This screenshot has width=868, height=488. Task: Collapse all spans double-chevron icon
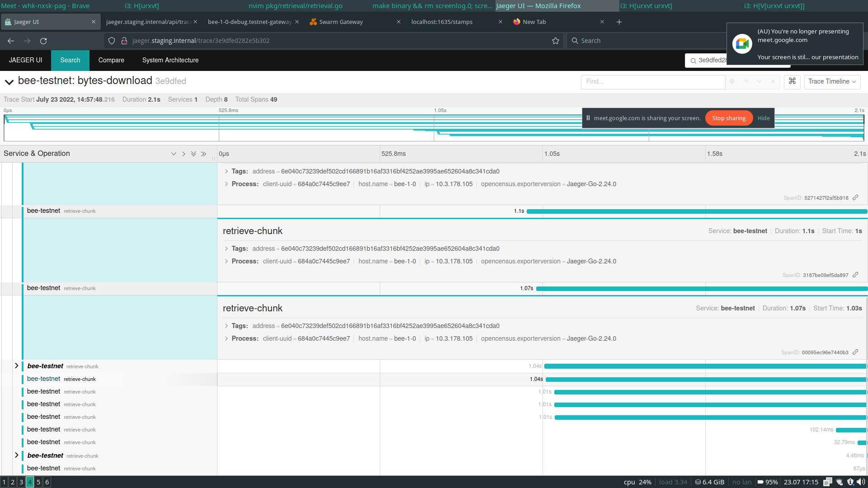pyautogui.click(x=203, y=154)
